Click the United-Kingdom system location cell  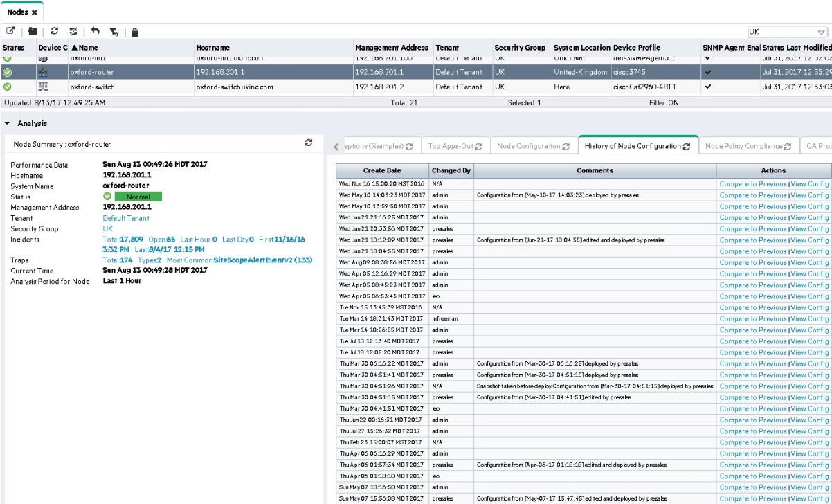(x=580, y=72)
